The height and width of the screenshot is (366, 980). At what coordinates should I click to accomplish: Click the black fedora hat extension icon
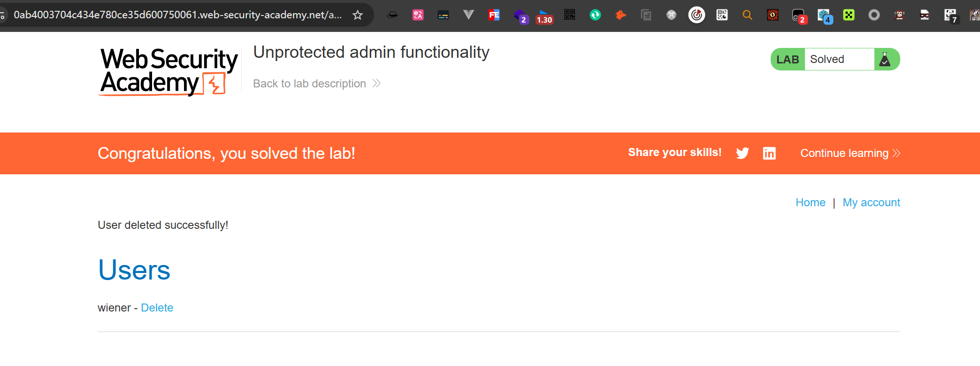pyautogui.click(x=392, y=15)
